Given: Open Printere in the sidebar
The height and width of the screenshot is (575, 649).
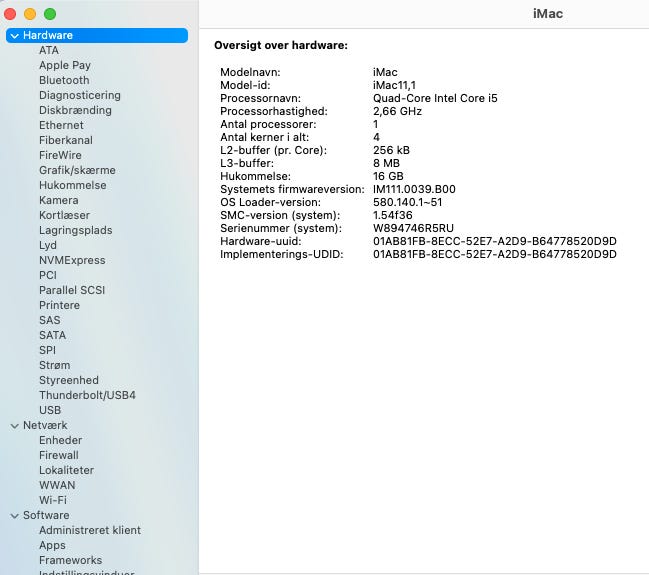Looking at the screenshot, I should point(59,306).
